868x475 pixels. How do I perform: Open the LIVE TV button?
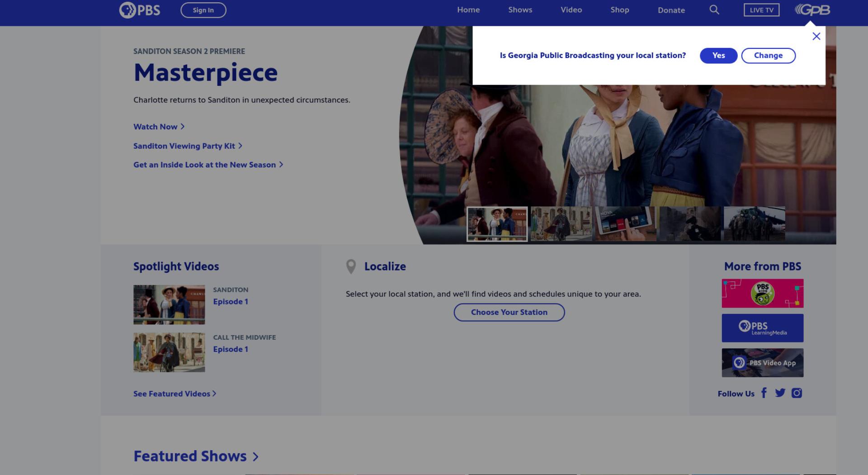[762, 10]
